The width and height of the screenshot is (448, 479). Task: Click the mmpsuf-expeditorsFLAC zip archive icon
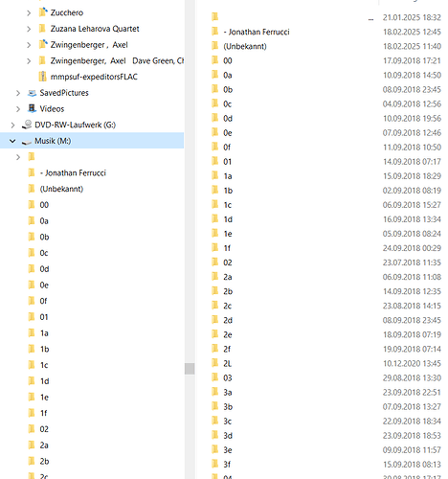tap(42, 77)
